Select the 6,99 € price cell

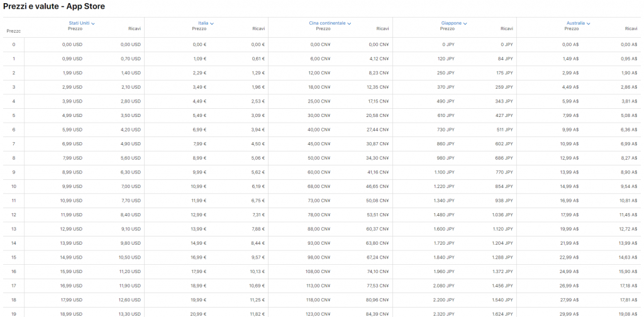199,130
